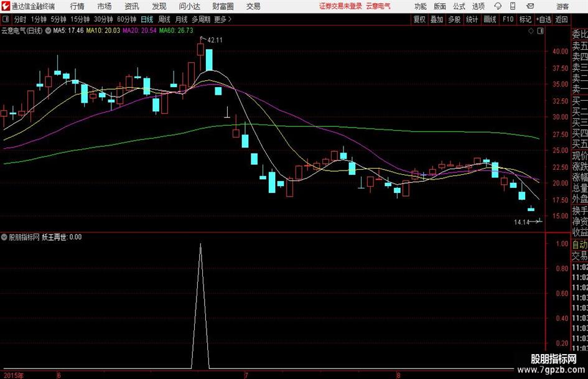
Task: Open the 市场 menu
Action: (105, 6)
